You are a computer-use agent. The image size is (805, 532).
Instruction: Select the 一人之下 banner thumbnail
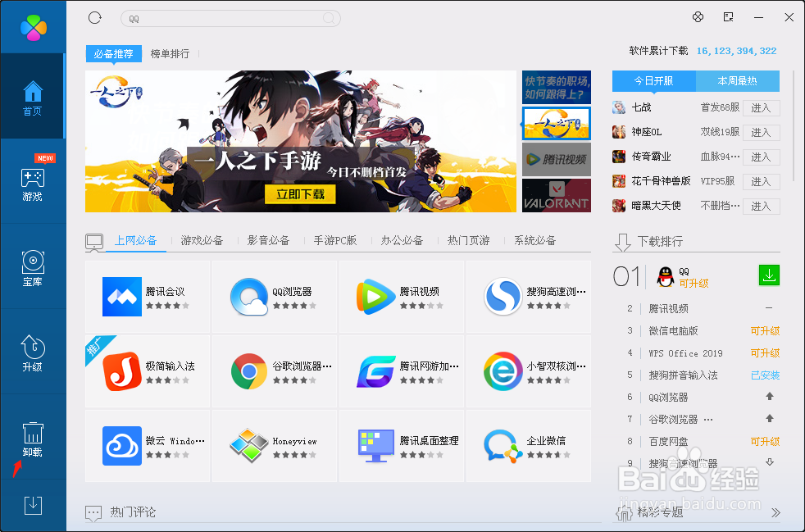tap(557, 123)
